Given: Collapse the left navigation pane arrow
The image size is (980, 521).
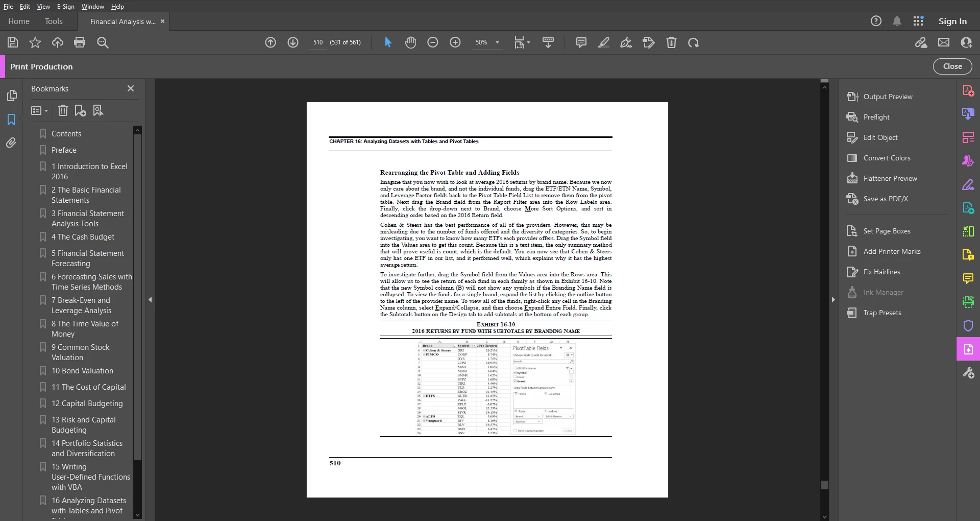Looking at the screenshot, I should (x=150, y=300).
